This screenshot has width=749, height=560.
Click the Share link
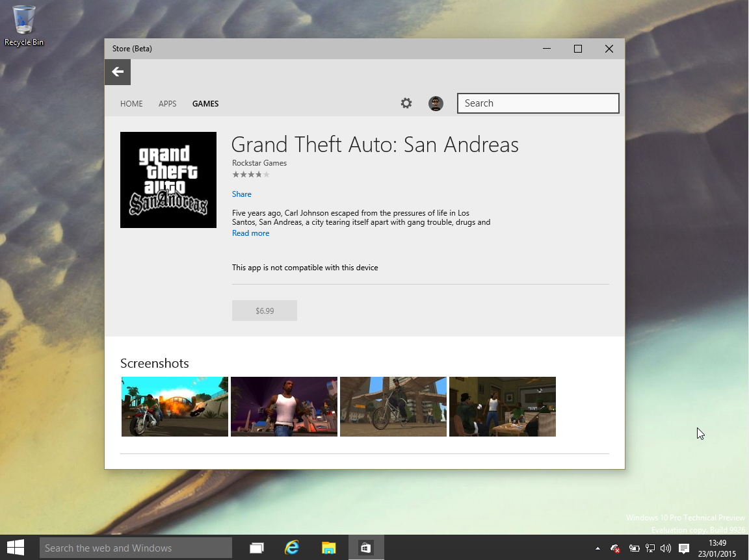[241, 194]
